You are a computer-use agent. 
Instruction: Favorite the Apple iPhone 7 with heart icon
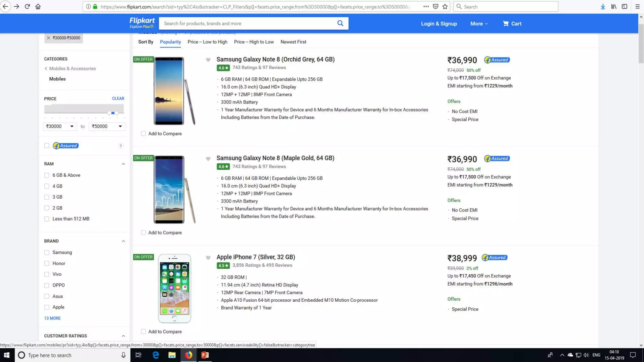[208, 258]
